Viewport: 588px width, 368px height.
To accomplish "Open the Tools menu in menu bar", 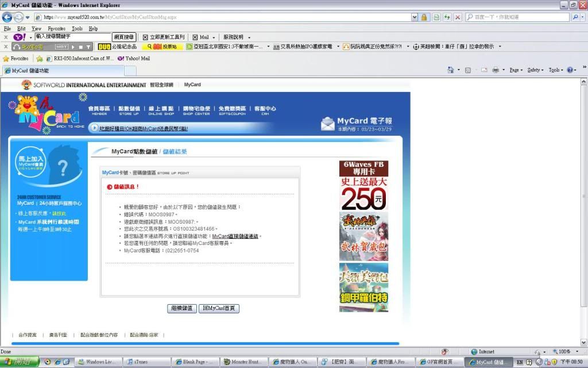I will 77,28.
